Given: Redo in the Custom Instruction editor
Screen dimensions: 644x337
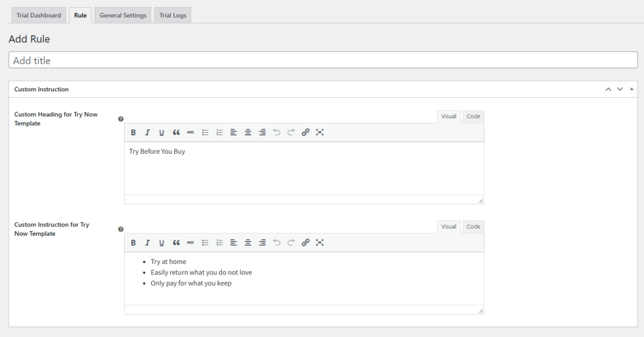Looking at the screenshot, I should [290, 242].
